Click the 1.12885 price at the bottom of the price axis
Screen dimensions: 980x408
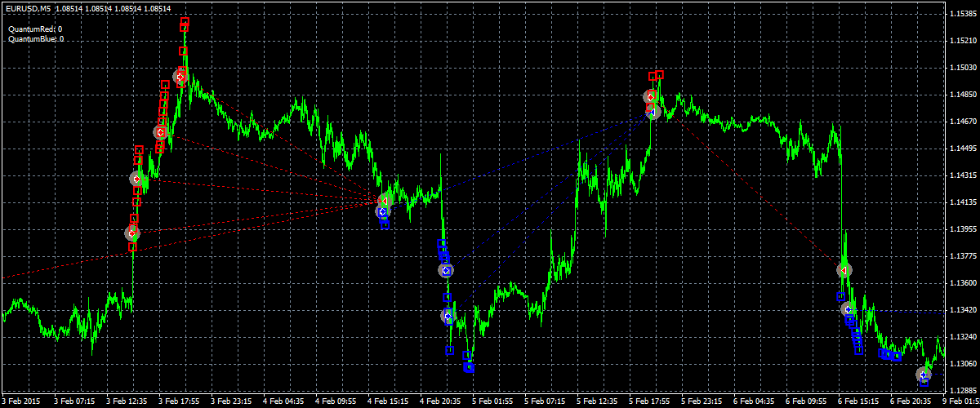961,390
